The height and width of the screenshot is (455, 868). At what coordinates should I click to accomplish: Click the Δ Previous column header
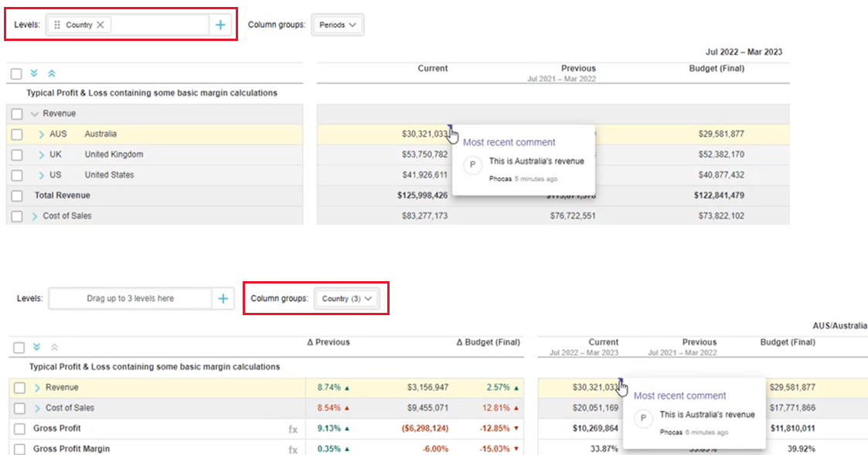click(x=328, y=342)
